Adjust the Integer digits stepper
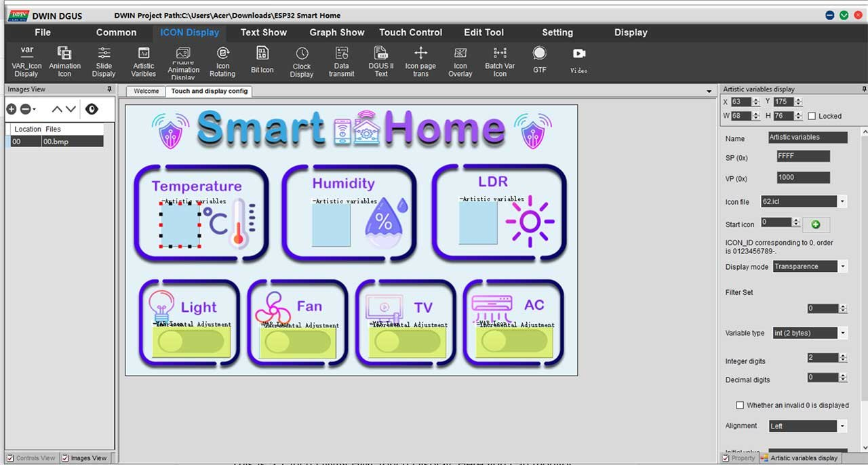Screen dimensions: 868x465 pos(843,357)
